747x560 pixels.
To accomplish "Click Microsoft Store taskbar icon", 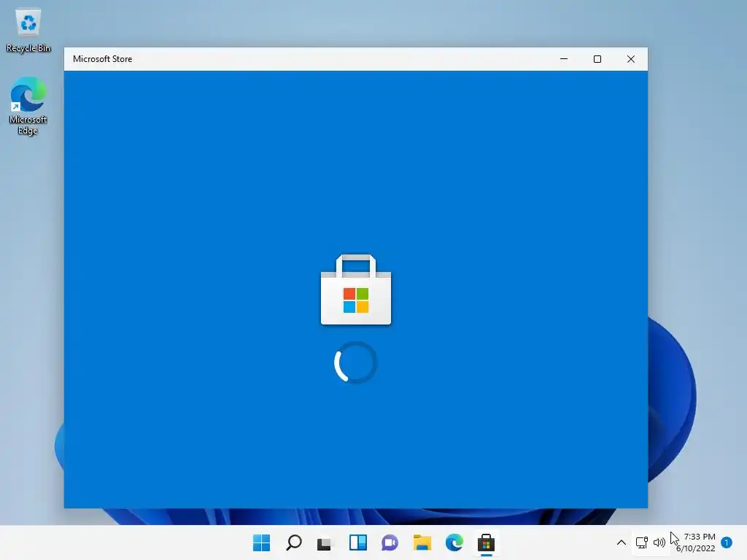I will coord(486,542).
